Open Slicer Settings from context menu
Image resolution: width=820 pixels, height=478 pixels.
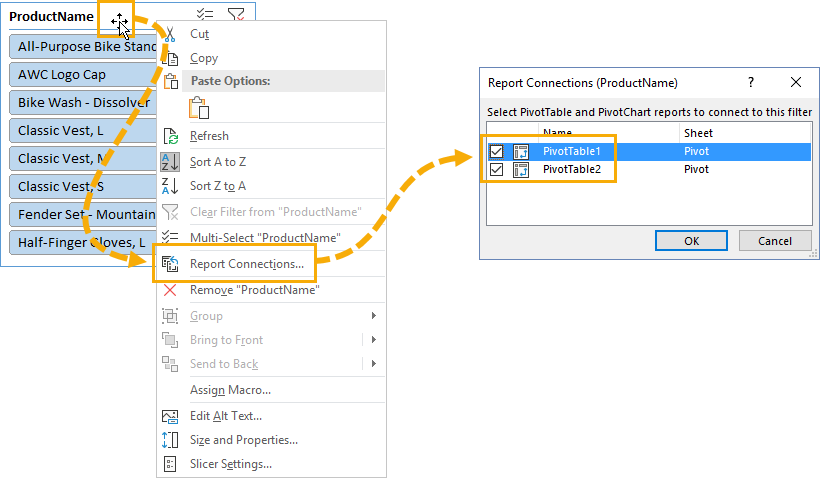[231, 464]
